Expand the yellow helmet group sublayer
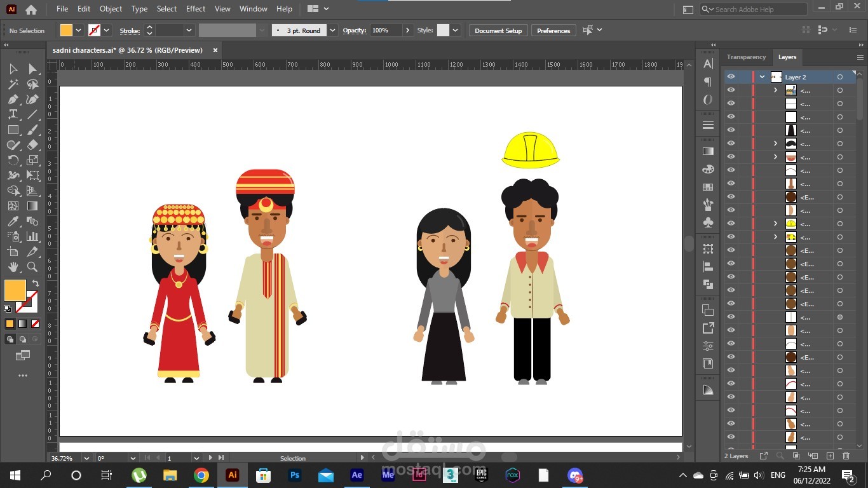Image resolution: width=868 pixels, height=488 pixels. 775,224
